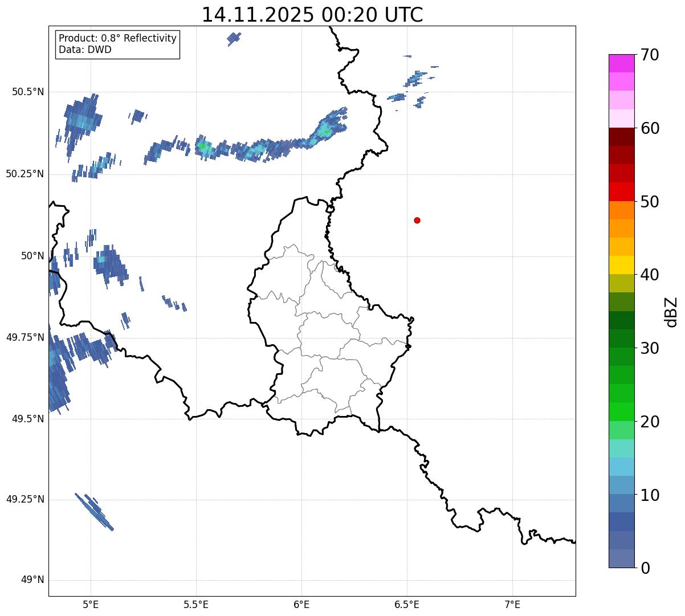Click the dBZ colorbar axis label

(671, 312)
